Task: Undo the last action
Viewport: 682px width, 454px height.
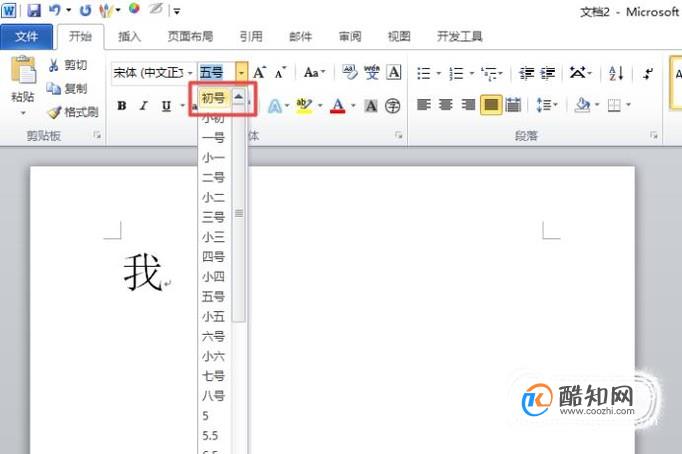Action: point(54,10)
